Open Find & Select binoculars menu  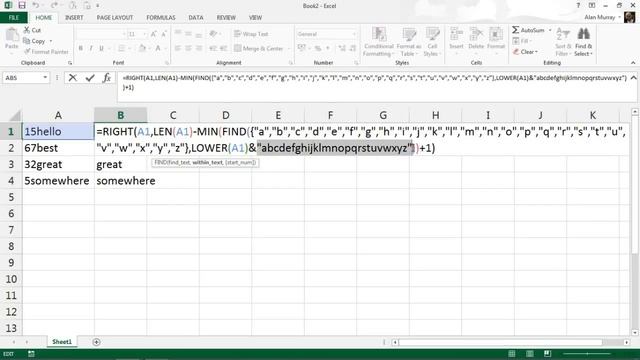click(584, 42)
